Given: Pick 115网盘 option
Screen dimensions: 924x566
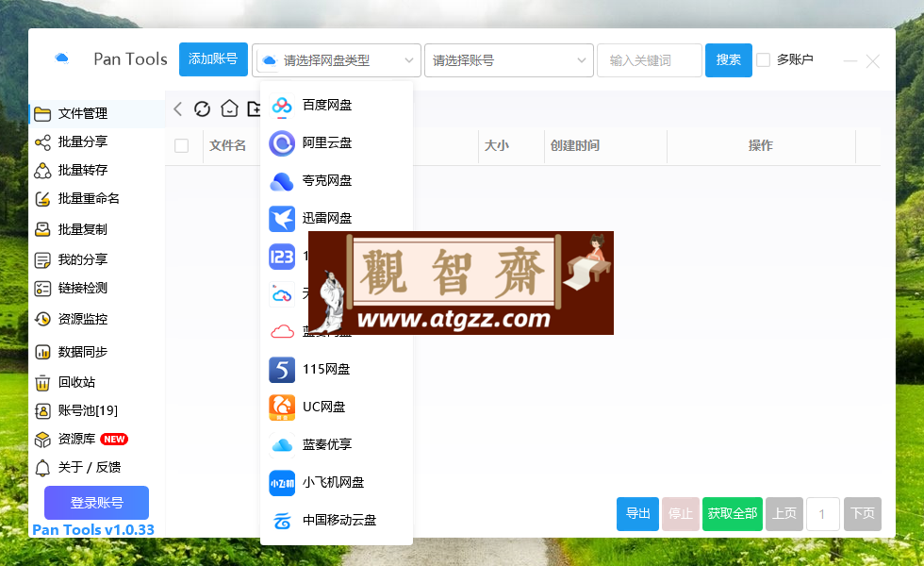Looking at the screenshot, I should 337,369.
